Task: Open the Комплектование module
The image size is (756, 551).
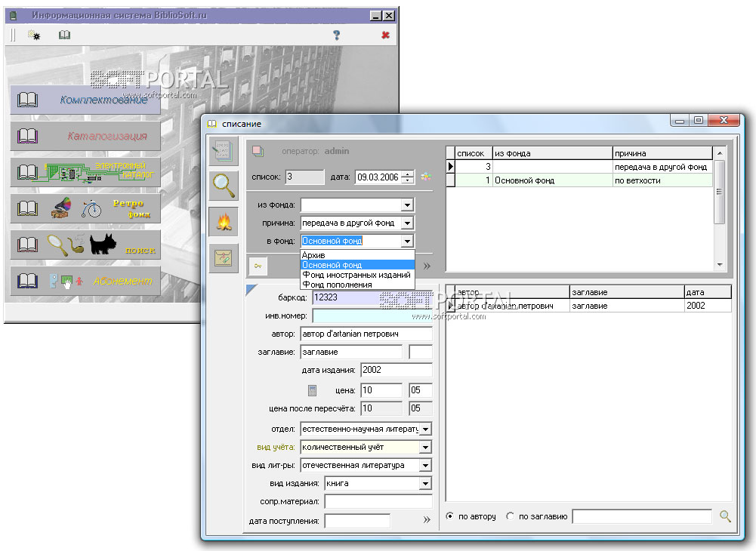Action: click(85, 100)
